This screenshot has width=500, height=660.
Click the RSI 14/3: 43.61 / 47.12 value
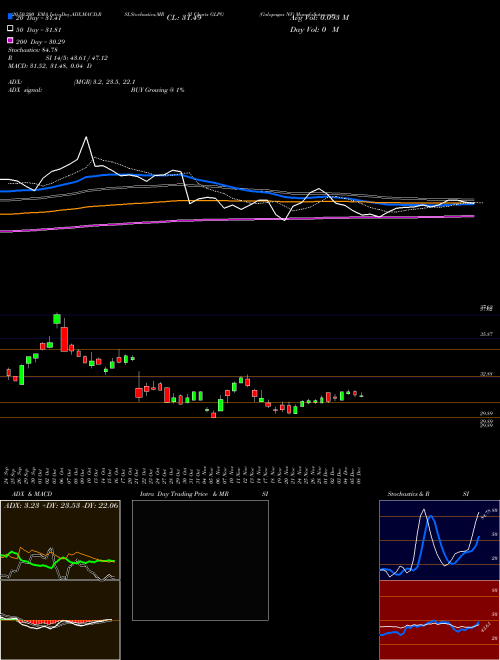click(58, 58)
